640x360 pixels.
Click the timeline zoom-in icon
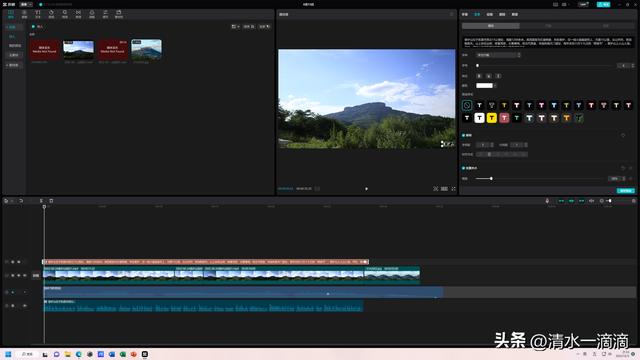click(x=633, y=201)
